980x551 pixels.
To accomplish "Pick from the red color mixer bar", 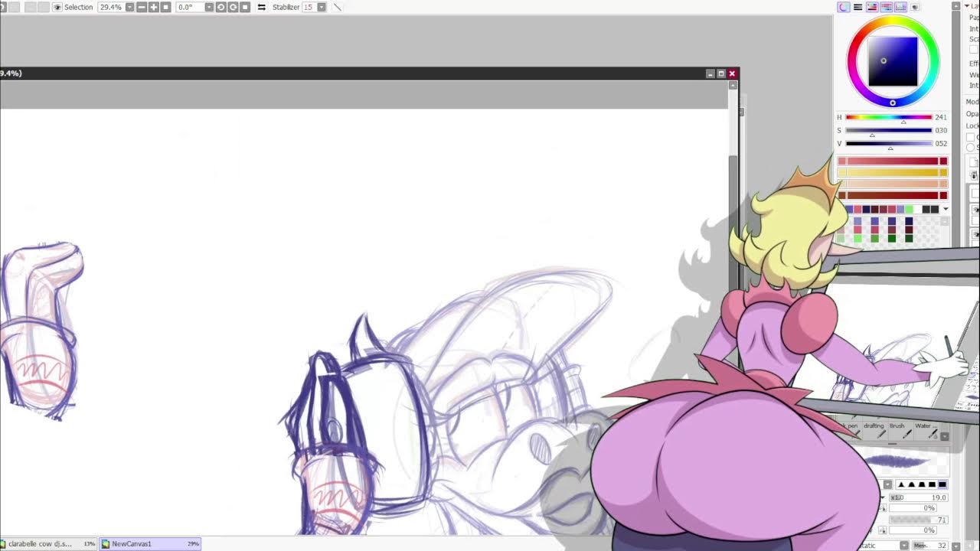I will pyautogui.click(x=893, y=161).
